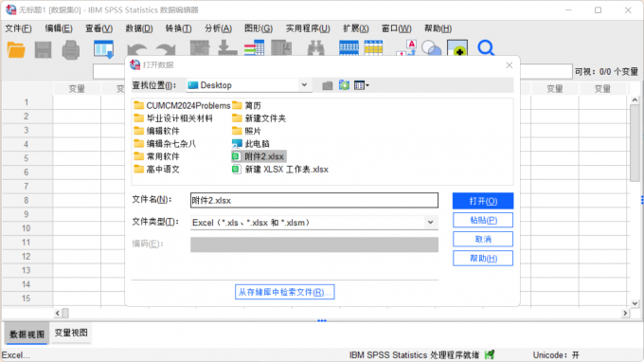This screenshot has width=644, height=362.
Task: Select the 简历 folder
Action: click(246, 105)
